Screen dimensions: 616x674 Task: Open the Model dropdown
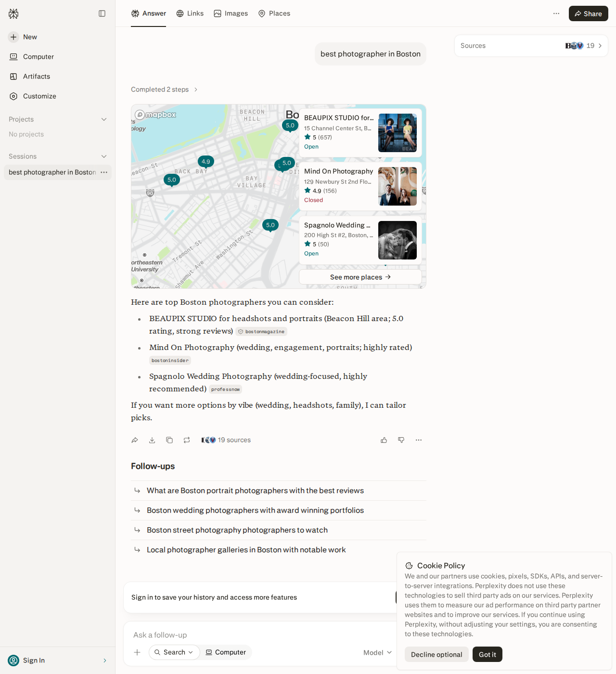click(378, 652)
